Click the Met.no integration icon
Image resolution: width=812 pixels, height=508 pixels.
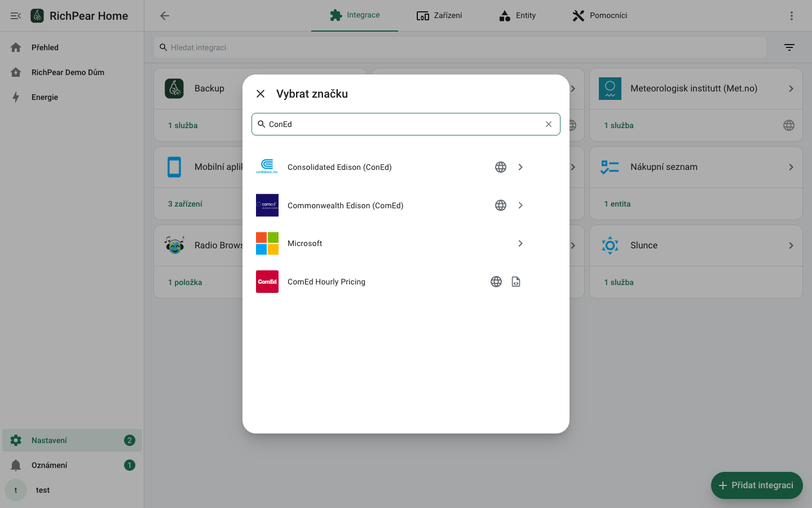pos(610,89)
